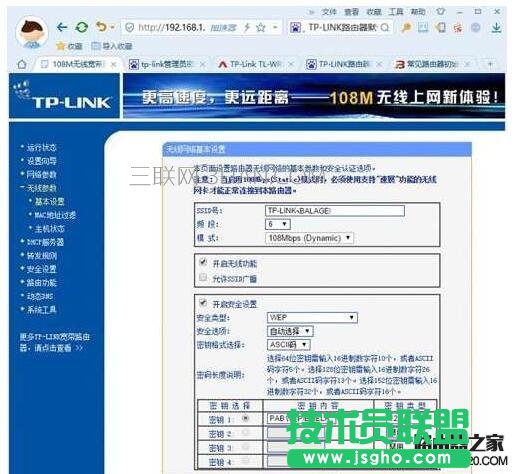Screen dimensions: 514x474
Task: Open 转发规则 in the sidebar
Action: (41, 256)
